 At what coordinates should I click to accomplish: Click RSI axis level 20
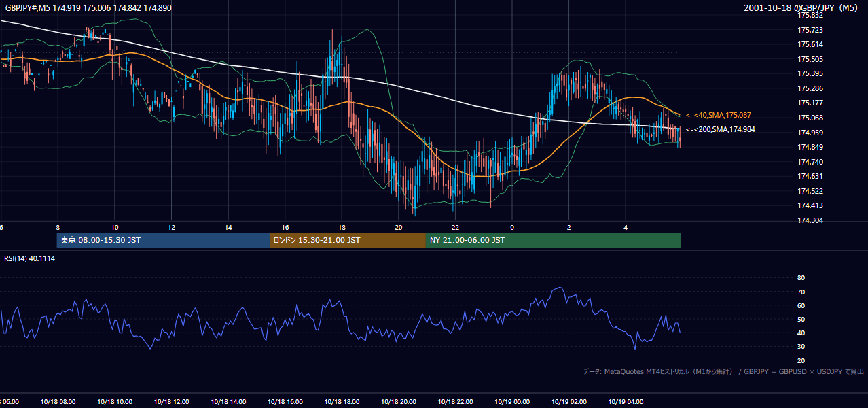coord(801,360)
